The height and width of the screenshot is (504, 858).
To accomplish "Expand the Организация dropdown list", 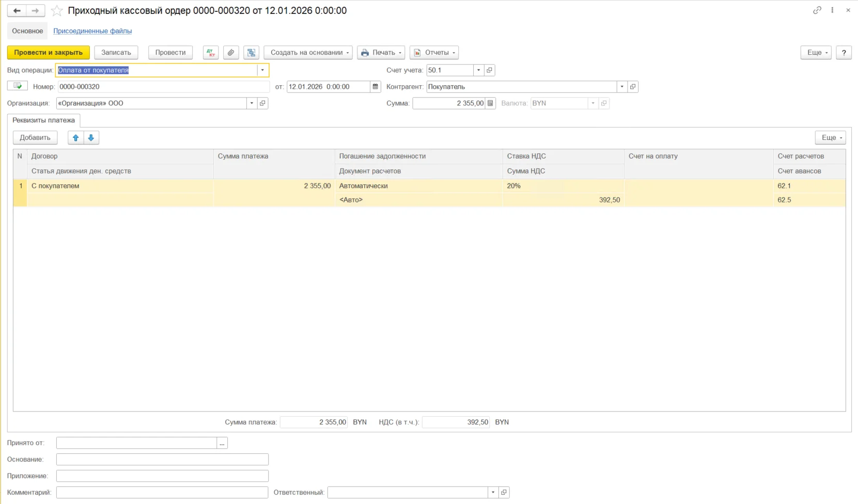I will point(252,103).
